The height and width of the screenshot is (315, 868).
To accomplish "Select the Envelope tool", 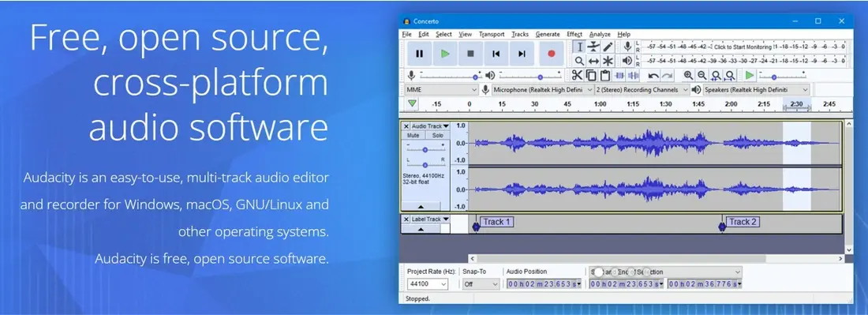I will (x=593, y=47).
